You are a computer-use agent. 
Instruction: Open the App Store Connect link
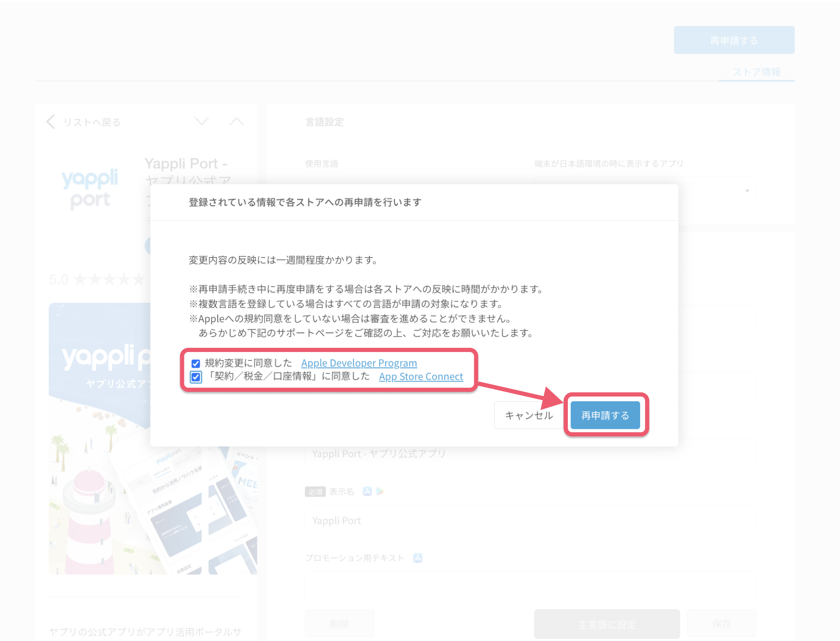[421, 376]
